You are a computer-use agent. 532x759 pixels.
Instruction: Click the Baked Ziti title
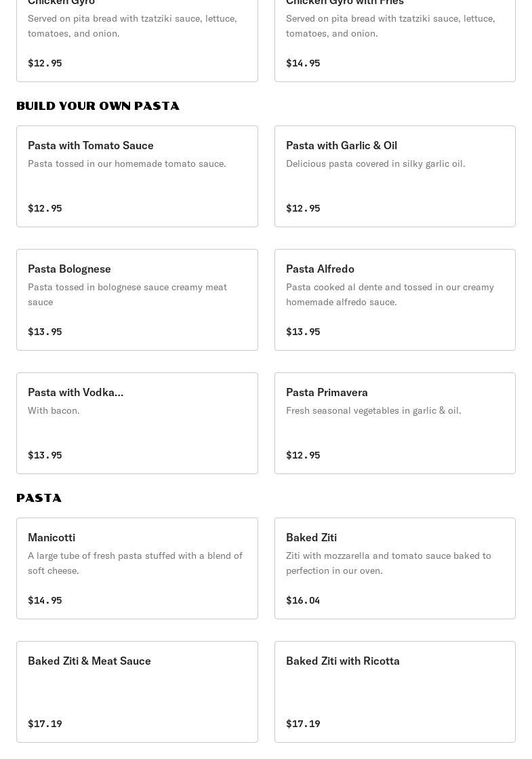(x=311, y=537)
